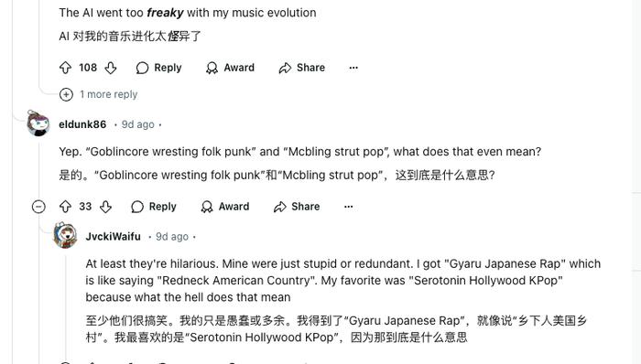The height and width of the screenshot is (364, 641).
Task: Open JvckiWaifu's 9d ago timestamp permalink
Action: pos(172,237)
